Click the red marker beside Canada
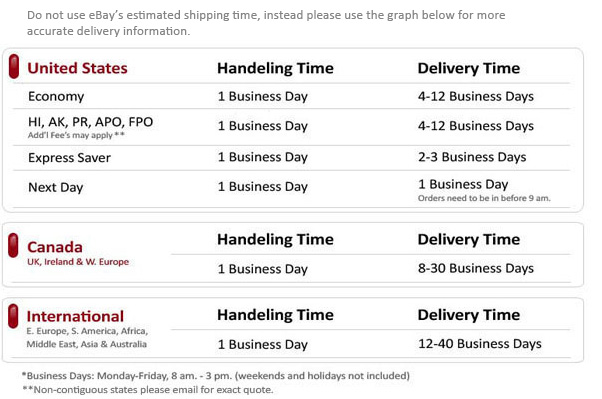The height and width of the screenshot is (399, 602). pos(13,245)
